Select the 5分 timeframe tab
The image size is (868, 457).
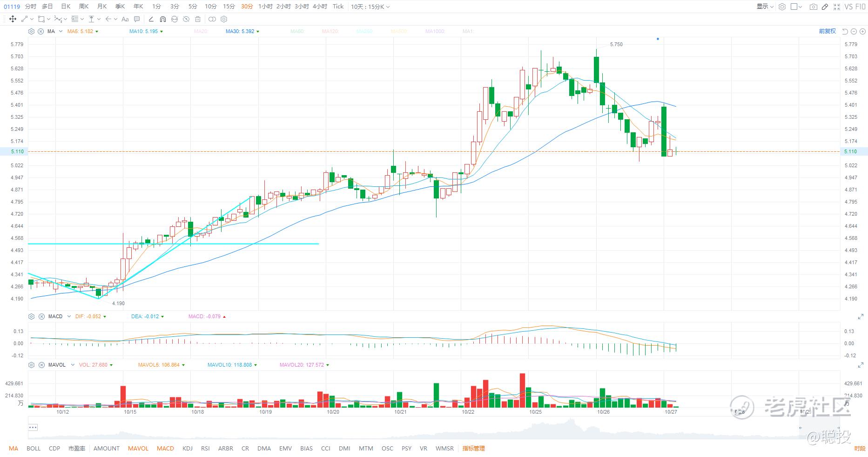(x=193, y=7)
